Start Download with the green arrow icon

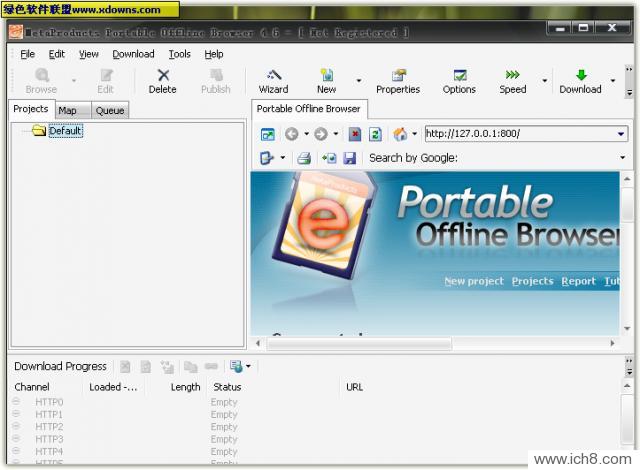[580, 81]
